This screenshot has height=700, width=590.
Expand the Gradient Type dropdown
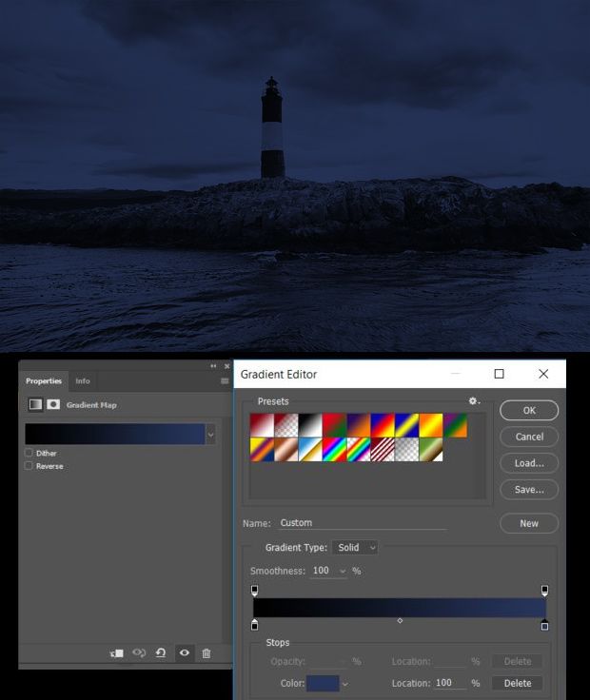coord(356,547)
